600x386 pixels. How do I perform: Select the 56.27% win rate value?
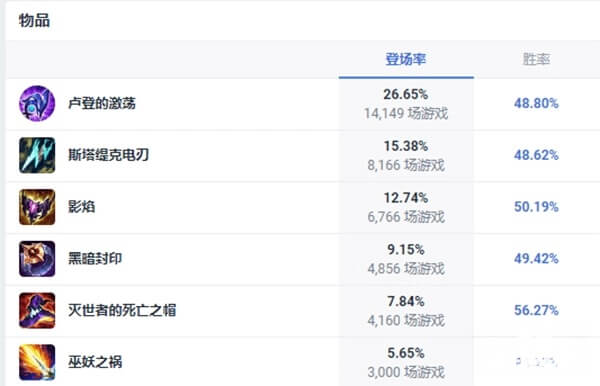pos(536,310)
